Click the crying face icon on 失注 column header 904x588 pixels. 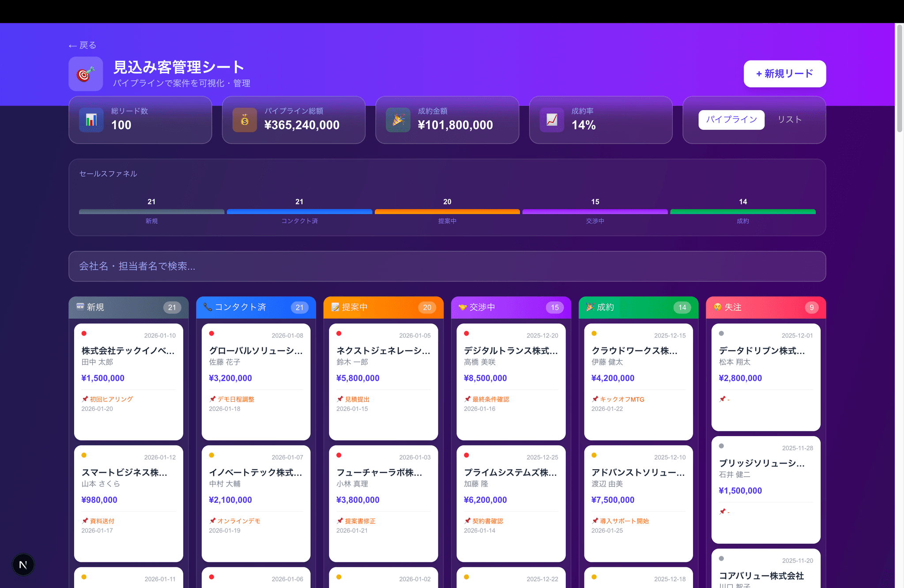(719, 307)
